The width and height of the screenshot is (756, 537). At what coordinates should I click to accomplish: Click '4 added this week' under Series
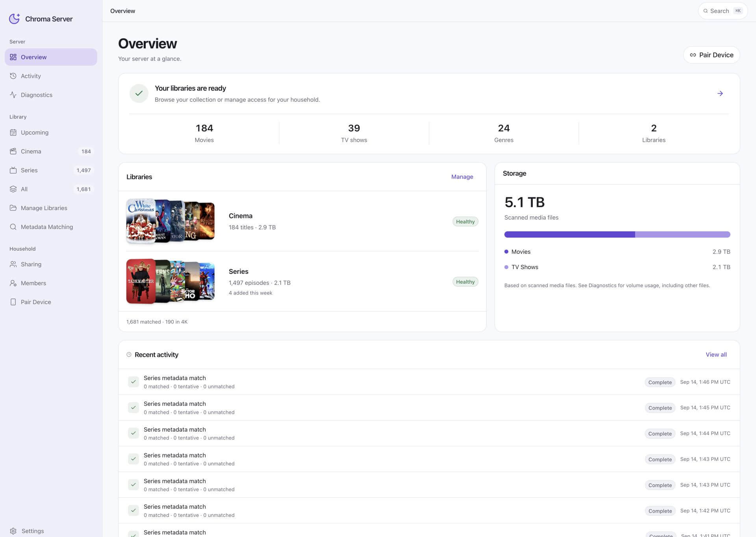(x=250, y=293)
